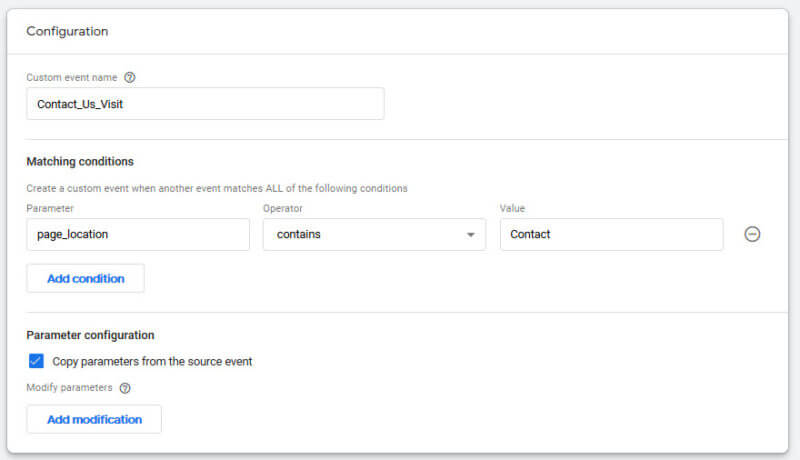Image resolution: width=800 pixels, height=460 pixels.
Task: Select the page_location parameter field
Action: (138, 235)
